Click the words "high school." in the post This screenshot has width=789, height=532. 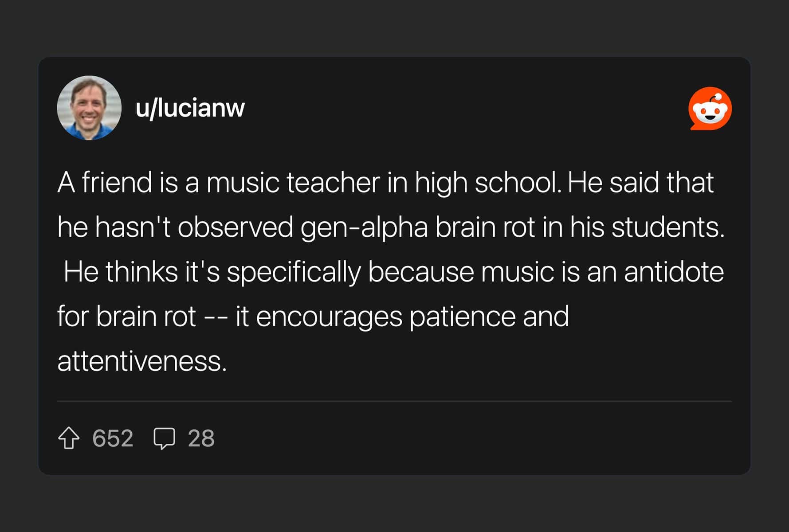(488, 182)
